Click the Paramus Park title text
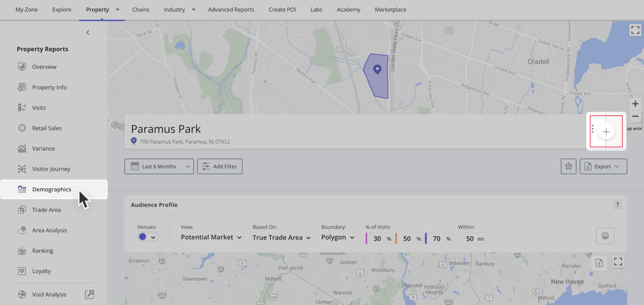This screenshot has width=644, height=305. 166,129
